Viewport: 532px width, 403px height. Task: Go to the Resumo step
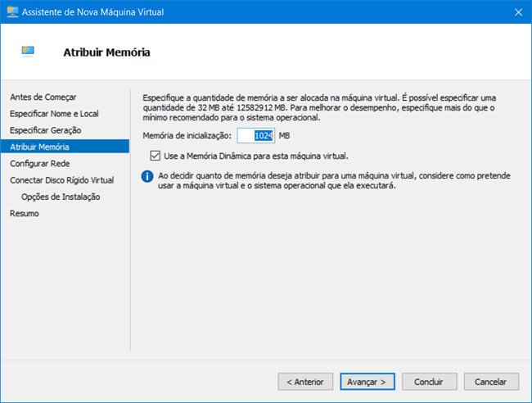24,214
